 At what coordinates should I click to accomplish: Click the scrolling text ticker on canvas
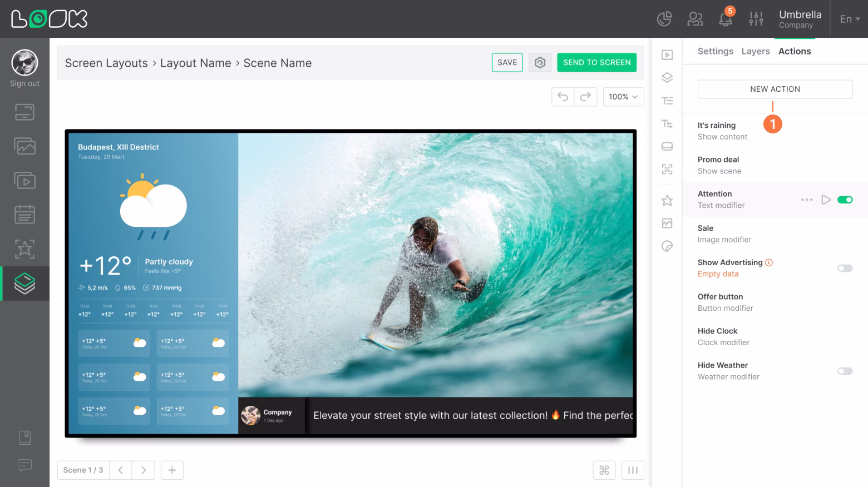[x=470, y=415]
